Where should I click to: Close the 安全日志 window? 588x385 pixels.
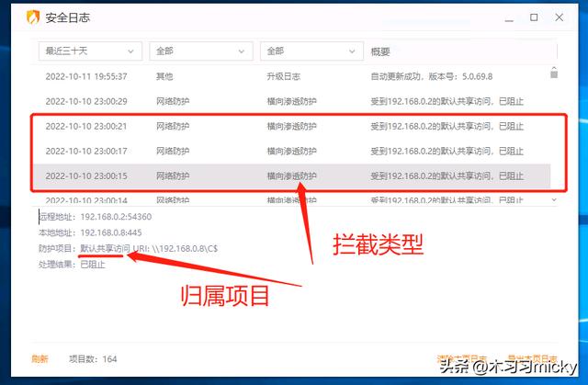(560, 17)
